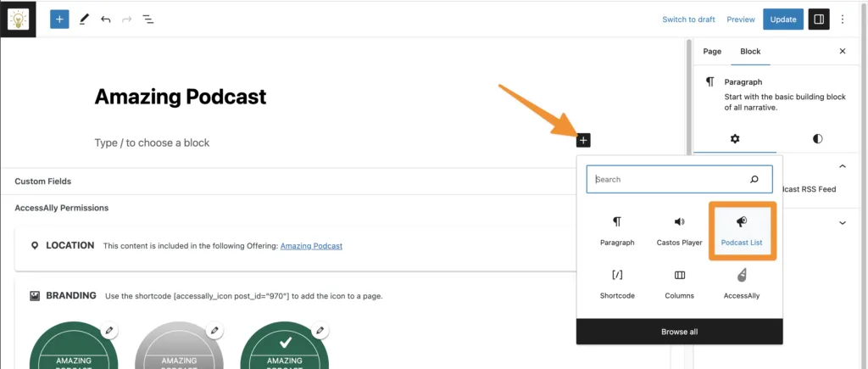Open the Amazing Podcast offering link
This screenshot has height=369, width=868.
click(x=311, y=246)
